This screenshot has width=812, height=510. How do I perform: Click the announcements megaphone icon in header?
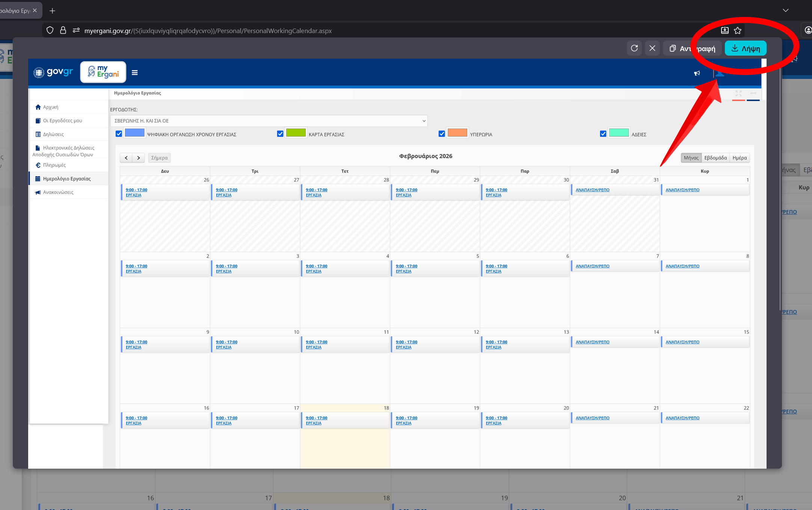point(697,73)
